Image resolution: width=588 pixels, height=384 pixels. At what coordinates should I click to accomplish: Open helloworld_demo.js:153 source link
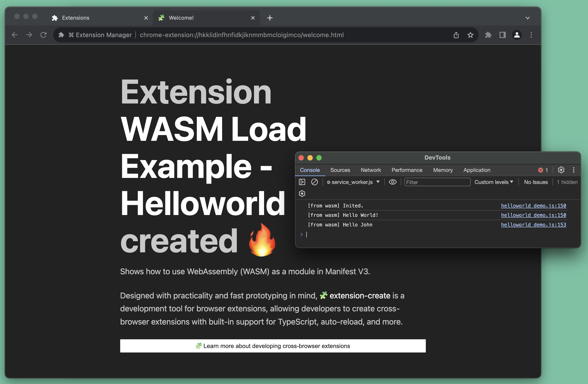(533, 225)
